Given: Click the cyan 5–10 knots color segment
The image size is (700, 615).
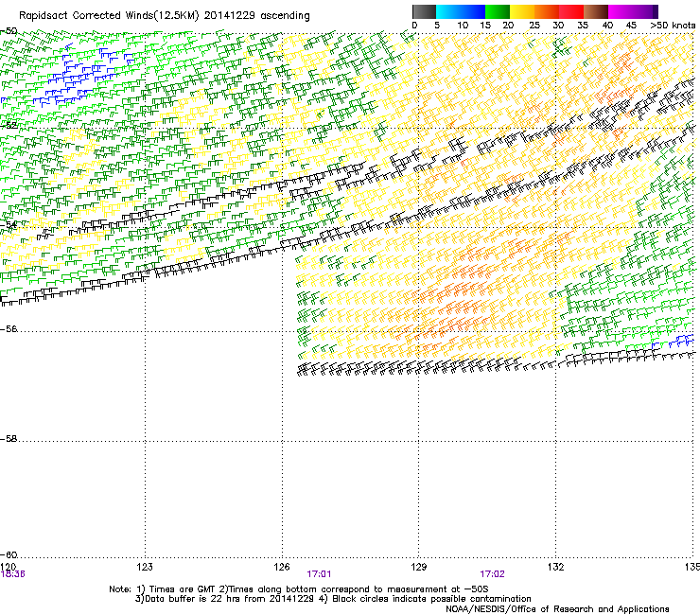Looking at the screenshot, I should 448,11.
